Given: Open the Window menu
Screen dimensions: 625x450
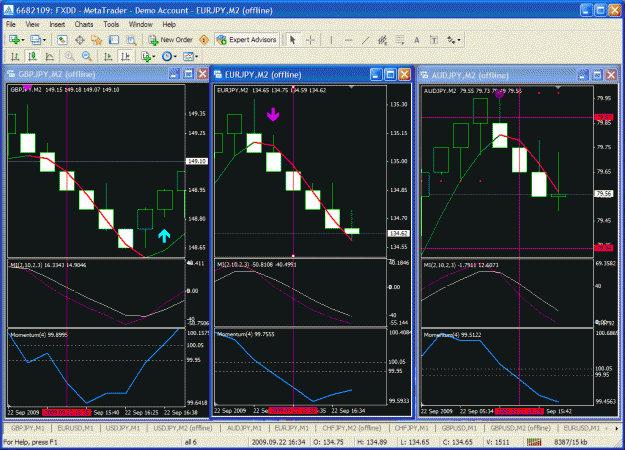Looking at the screenshot, I should pyautogui.click(x=140, y=24).
